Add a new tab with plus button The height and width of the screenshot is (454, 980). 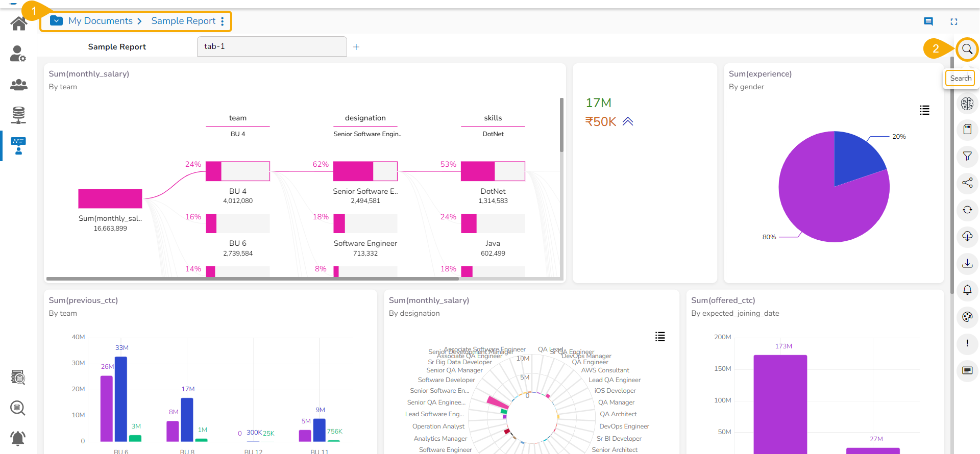pyautogui.click(x=356, y=47)
